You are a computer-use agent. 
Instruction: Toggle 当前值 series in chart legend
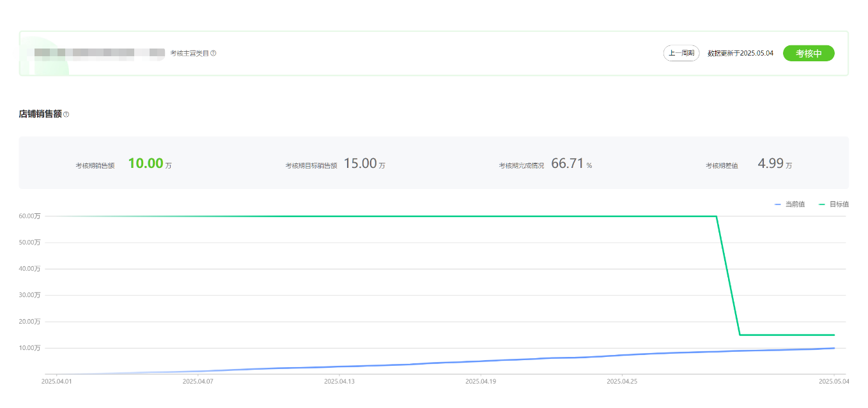pos(790,204)
